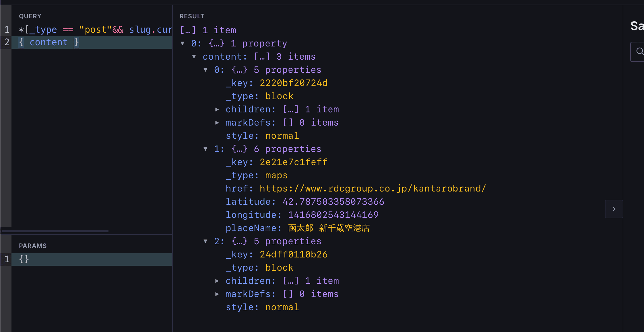The image size is (644, 332).
Task: Click the rdcgroup.co.jp href value
Action: pos(373,188)
